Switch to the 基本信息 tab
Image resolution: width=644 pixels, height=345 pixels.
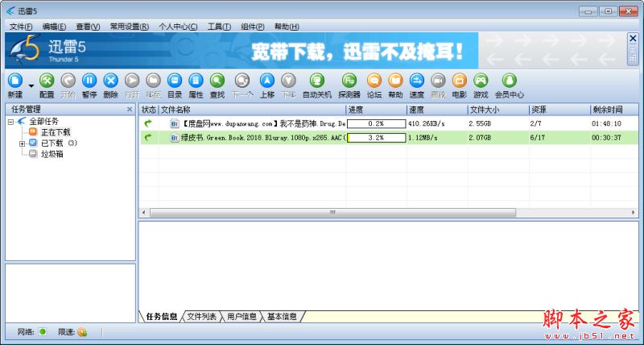pos(282,316)
